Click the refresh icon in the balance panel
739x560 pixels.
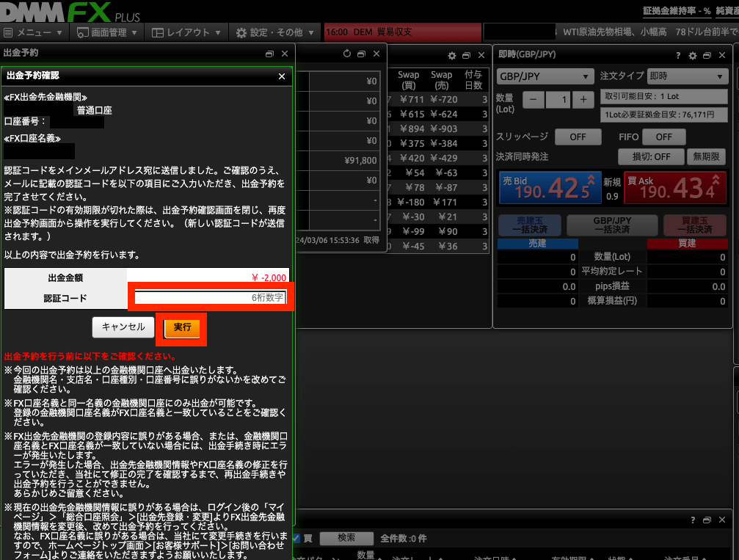coord(347,54)
